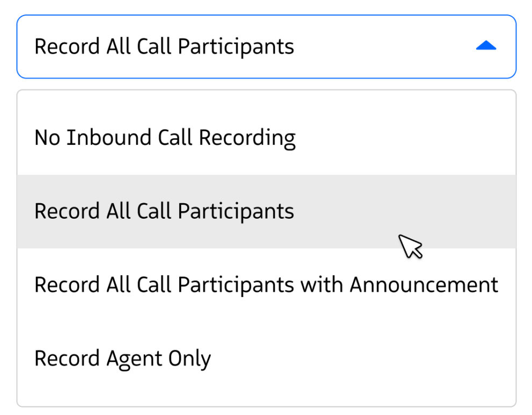Keep Record All Call Participants selected in list

[x=164, y=211]
